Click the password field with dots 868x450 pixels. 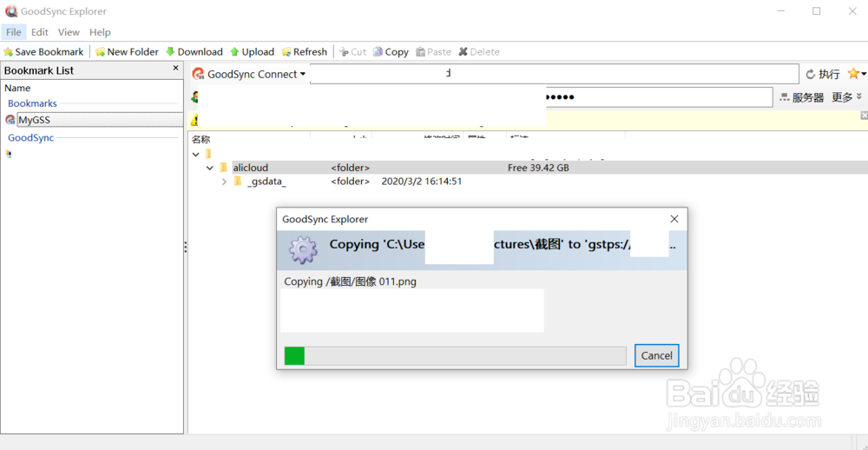tap(659, 97)
